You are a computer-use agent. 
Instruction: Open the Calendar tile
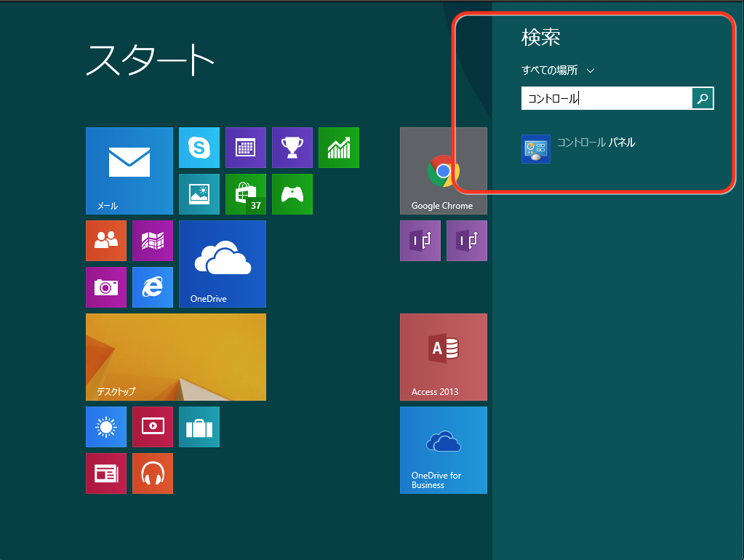pyautogui.click(x=246, y=148)
